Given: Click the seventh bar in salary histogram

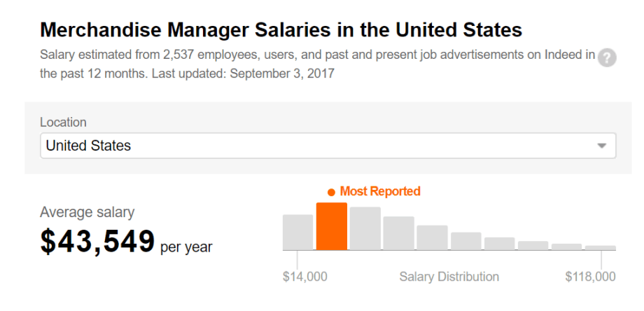Looking at the screenshot, I should (499, 244).
